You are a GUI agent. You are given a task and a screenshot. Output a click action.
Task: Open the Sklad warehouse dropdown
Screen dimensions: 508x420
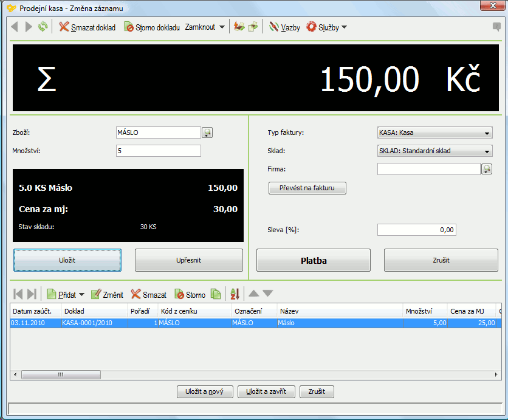pos(435,151)
